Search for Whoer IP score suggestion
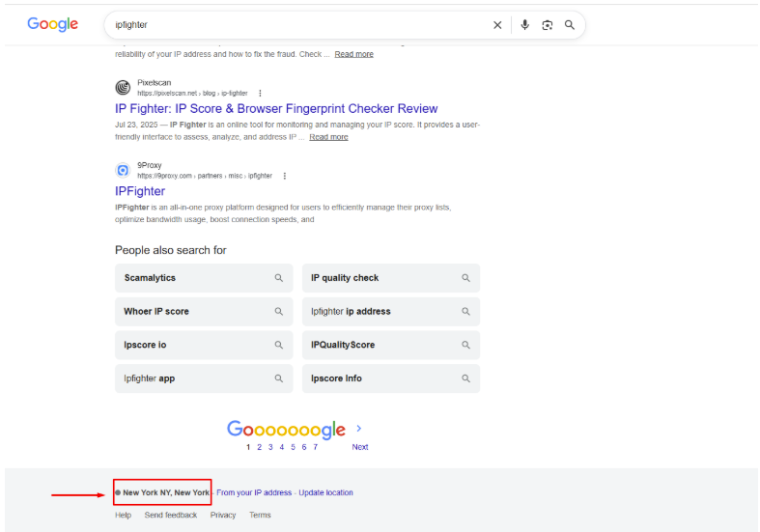This screenshot has height=532, width=760. (204, 312)
